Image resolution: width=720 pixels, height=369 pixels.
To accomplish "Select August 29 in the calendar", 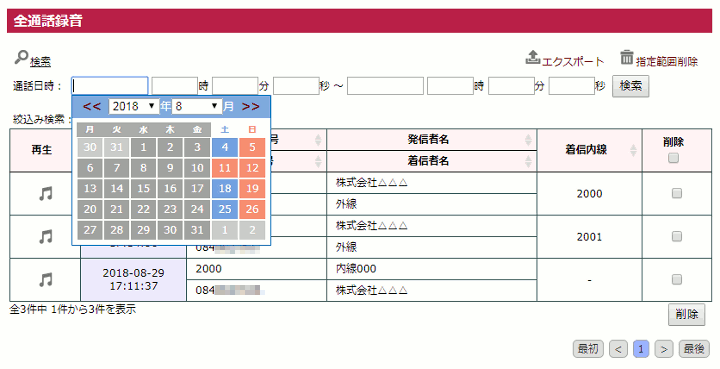I will click(144, 230).
